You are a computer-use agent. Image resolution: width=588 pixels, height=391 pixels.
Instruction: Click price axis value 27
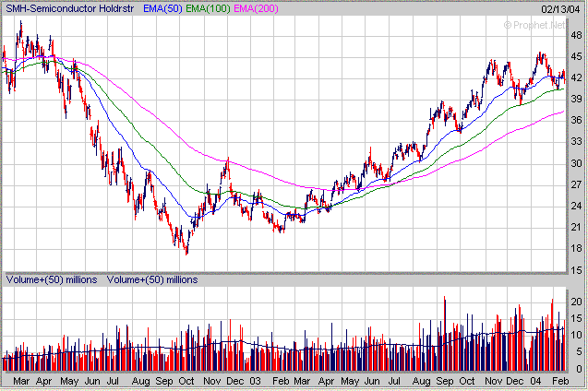tap(576, 184)
